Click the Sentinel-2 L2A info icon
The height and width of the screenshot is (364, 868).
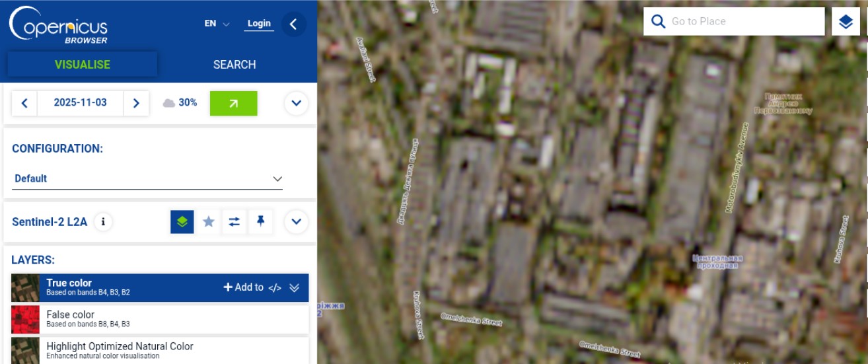[103, 222]
